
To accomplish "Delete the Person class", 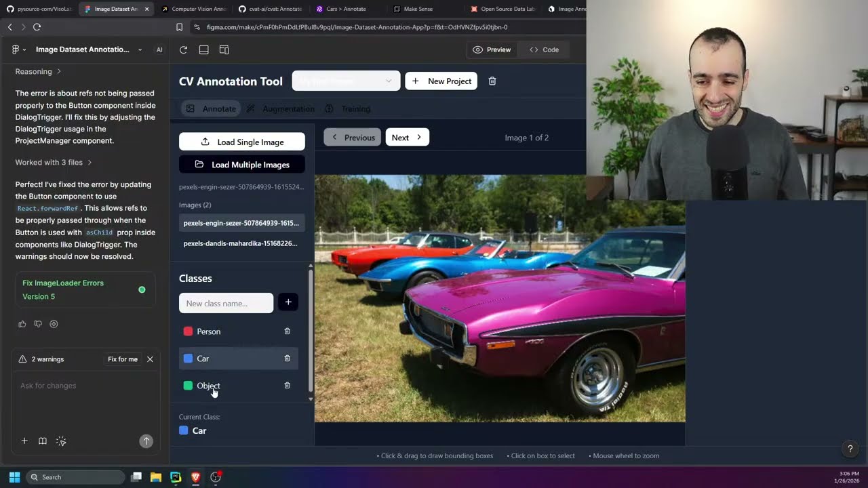I will [287, 331].
